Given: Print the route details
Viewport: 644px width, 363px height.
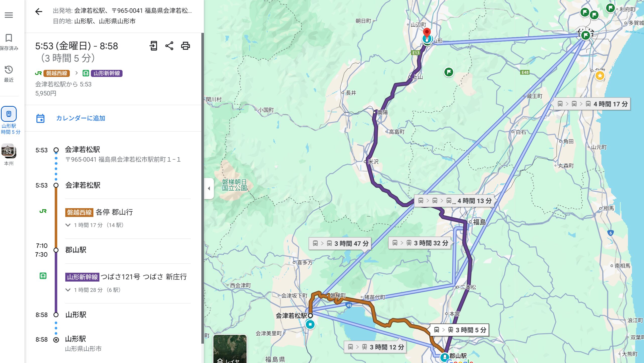Looking at the screenshot, I should 186,46.
